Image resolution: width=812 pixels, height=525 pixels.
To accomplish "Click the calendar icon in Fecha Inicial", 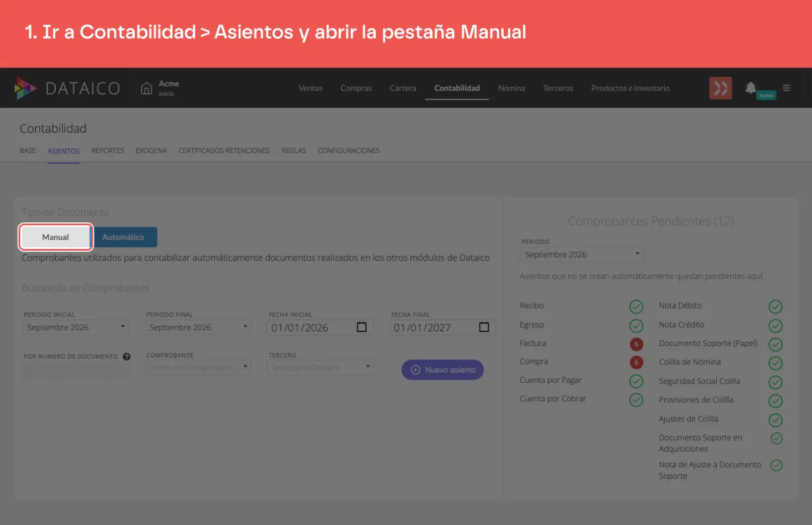I will [362, 327].
